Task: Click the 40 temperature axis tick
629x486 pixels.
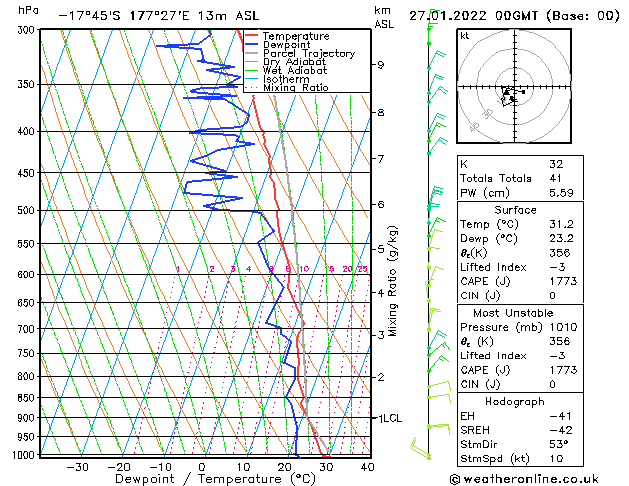Action: 367,467
